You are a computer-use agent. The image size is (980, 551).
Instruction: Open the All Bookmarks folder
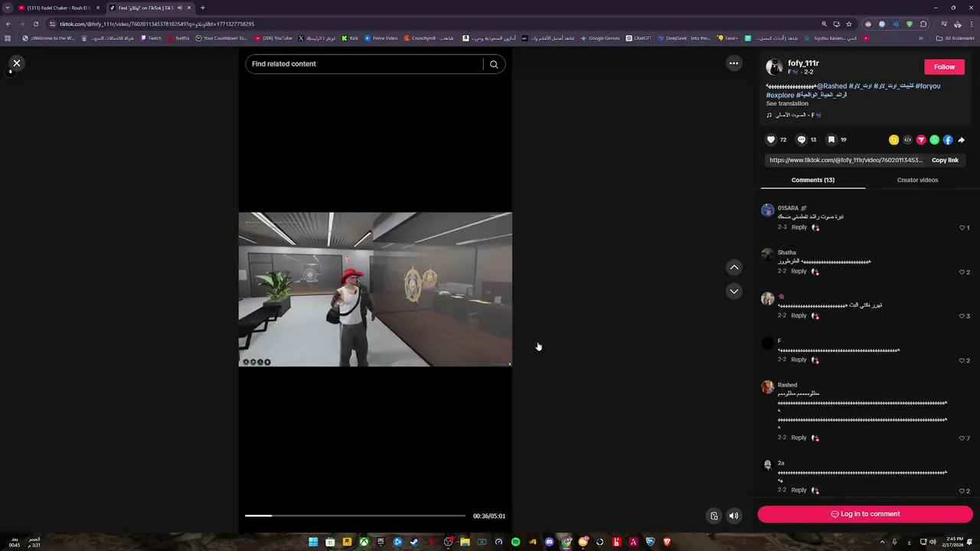[955, 38]
